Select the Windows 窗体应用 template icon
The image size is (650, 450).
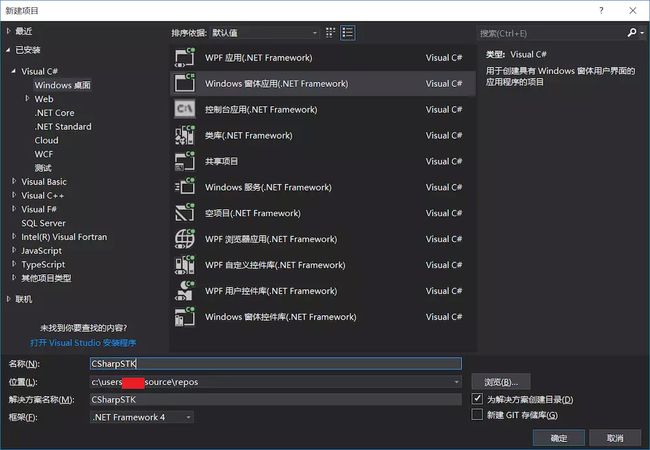[184, 83]
